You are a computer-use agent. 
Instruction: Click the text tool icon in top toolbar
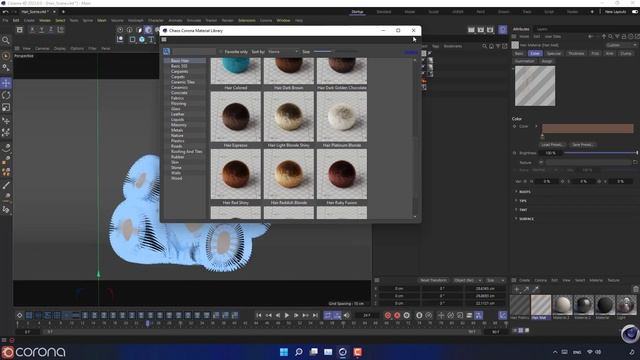coord(151,40)
